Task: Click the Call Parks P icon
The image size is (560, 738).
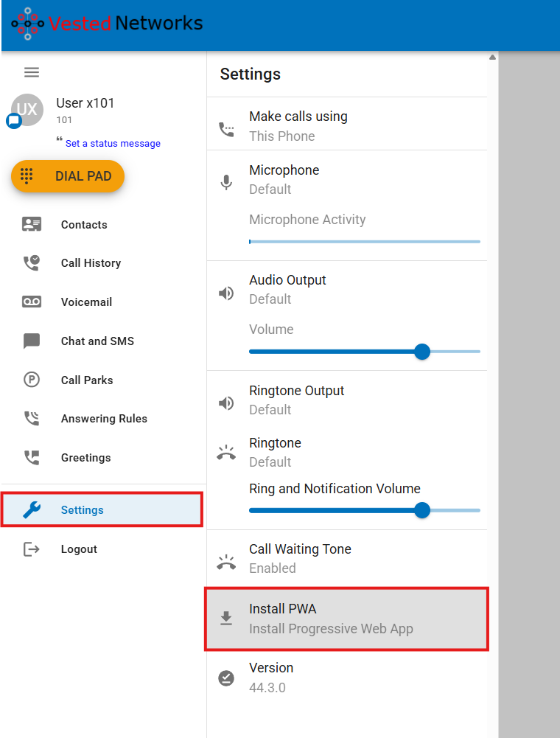Action: 32,380
